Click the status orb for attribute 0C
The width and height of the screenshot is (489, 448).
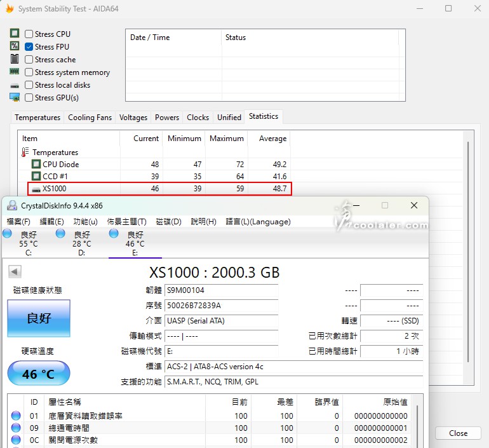16,440
